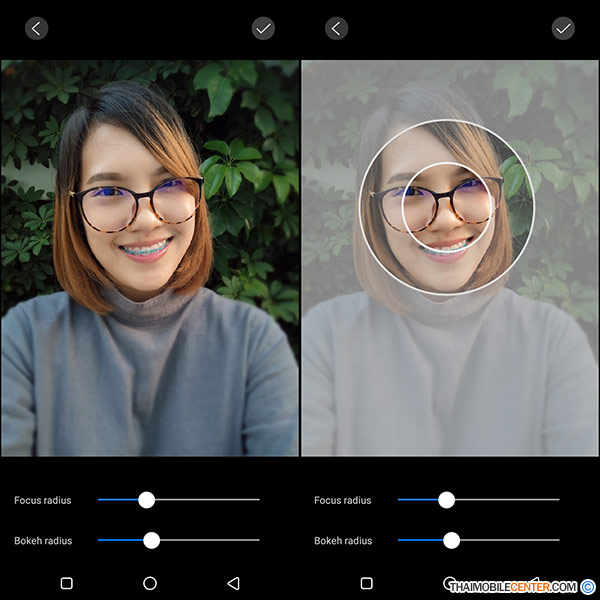
Task: Click Bokeh radius slider knob, left screen
Action: click(x=152, y=540)
